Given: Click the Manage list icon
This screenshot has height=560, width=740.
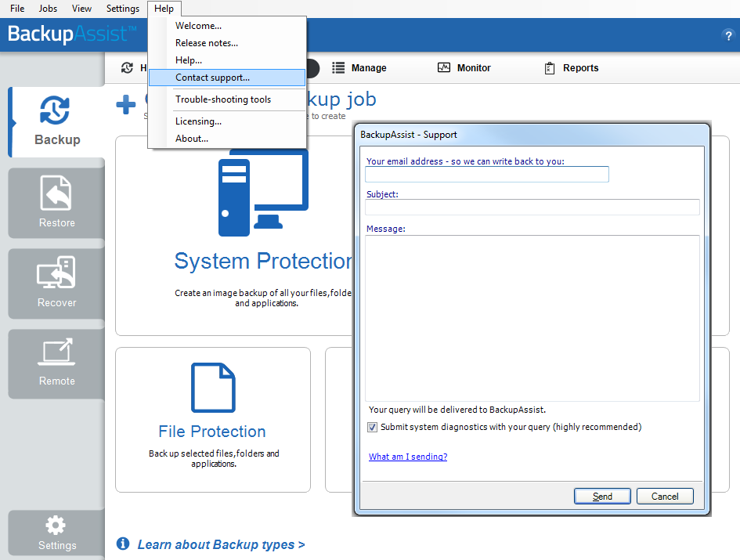Looking at the screenshot, I should coord(338,68).
